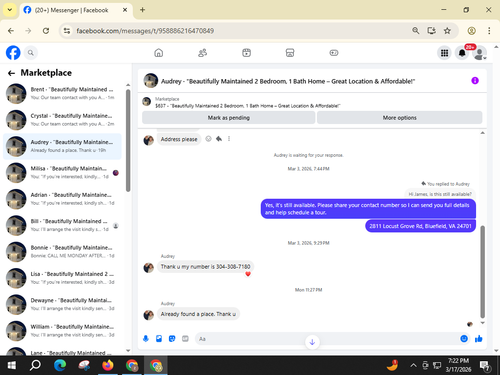This screenshot has width=500, height=375.
Task: Open Chrome three-dot menu
Action: pos(489,31)
